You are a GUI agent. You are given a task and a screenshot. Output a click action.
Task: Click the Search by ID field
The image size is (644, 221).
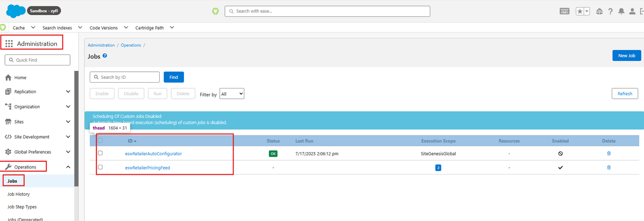pyautogui.click(x=125, y=77)
